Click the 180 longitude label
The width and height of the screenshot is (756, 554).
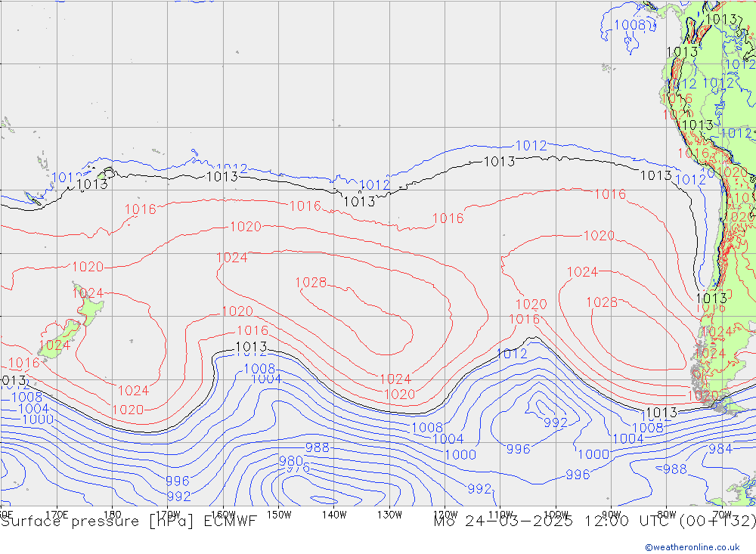(x=112, y=515)
